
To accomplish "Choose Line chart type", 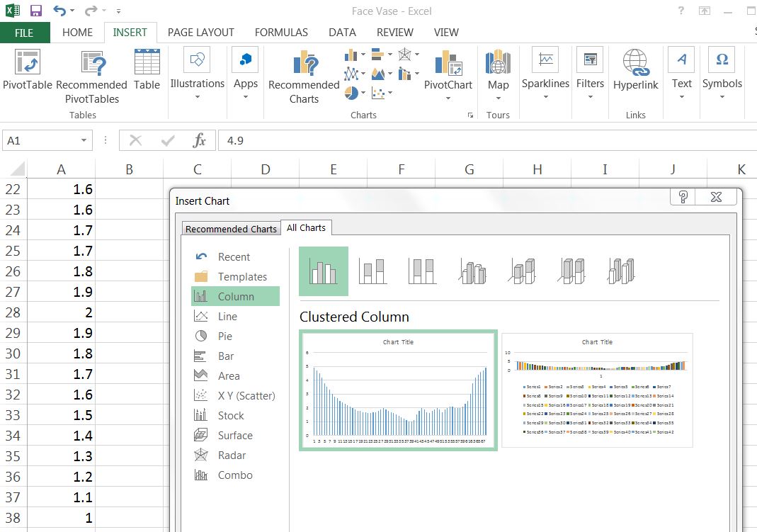I will coord(235,316).
